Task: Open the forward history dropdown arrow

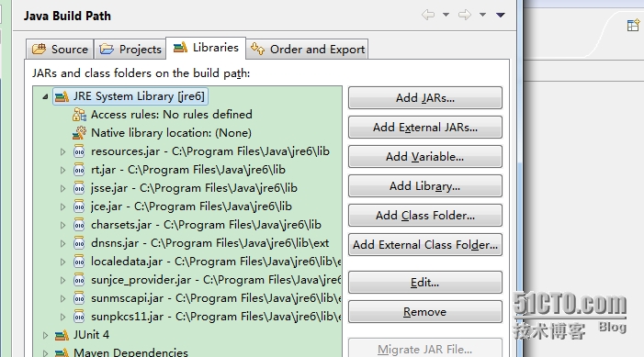Action: point(482,16)
